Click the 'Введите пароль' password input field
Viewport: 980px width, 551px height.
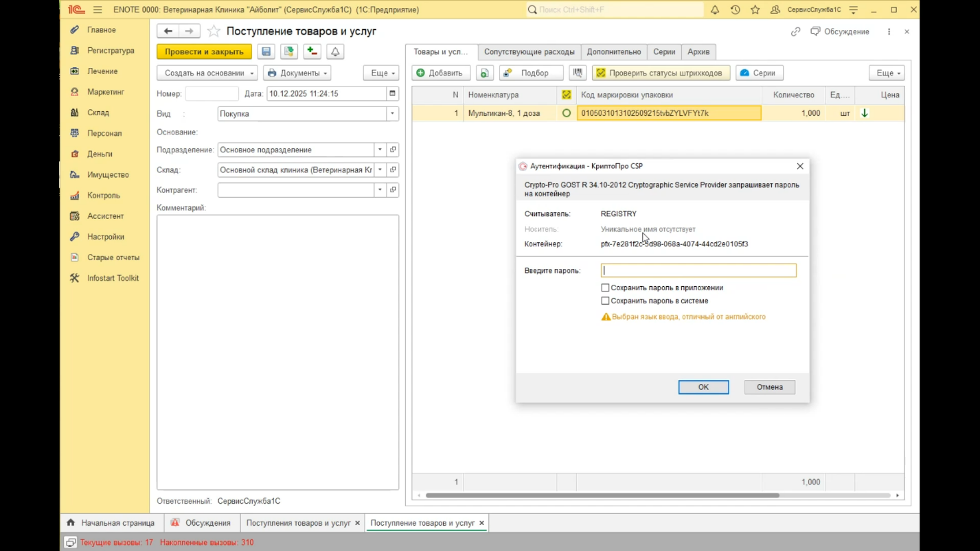tap(698, 271)
